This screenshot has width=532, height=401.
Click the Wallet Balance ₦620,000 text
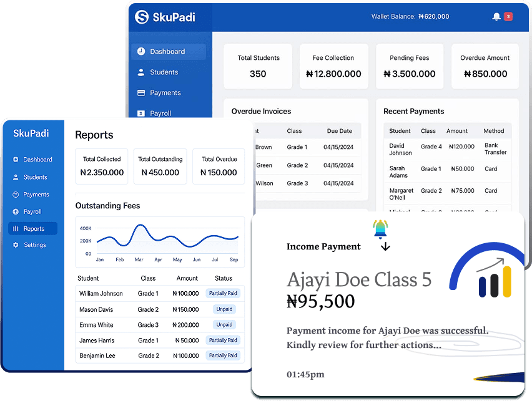[x=410, y=16]
